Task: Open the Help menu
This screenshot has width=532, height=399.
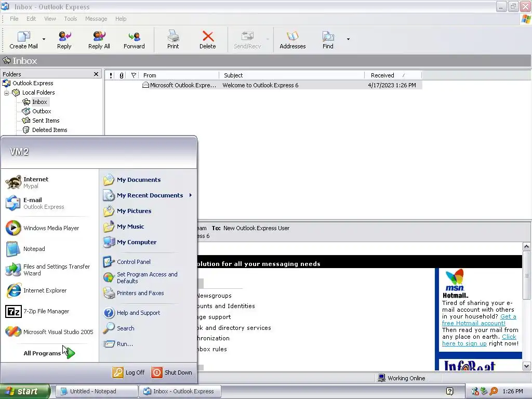Action: [121, 19]
